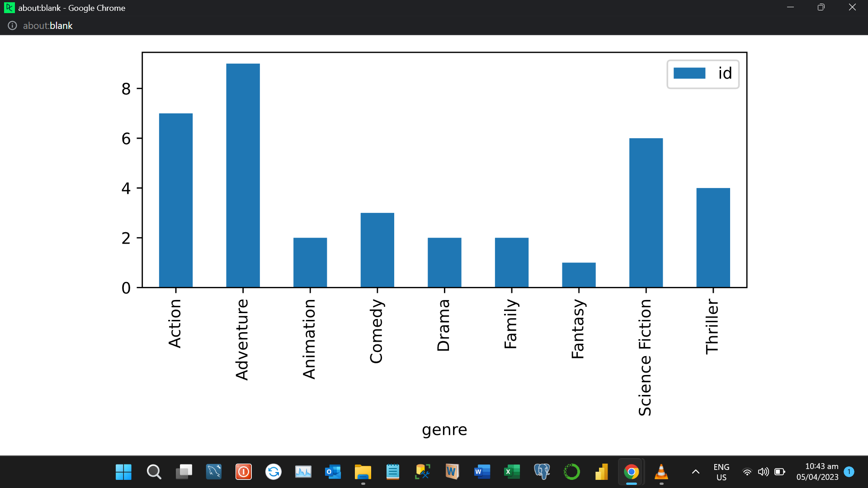
Task: Open Task View
Action: pos(184,471)
